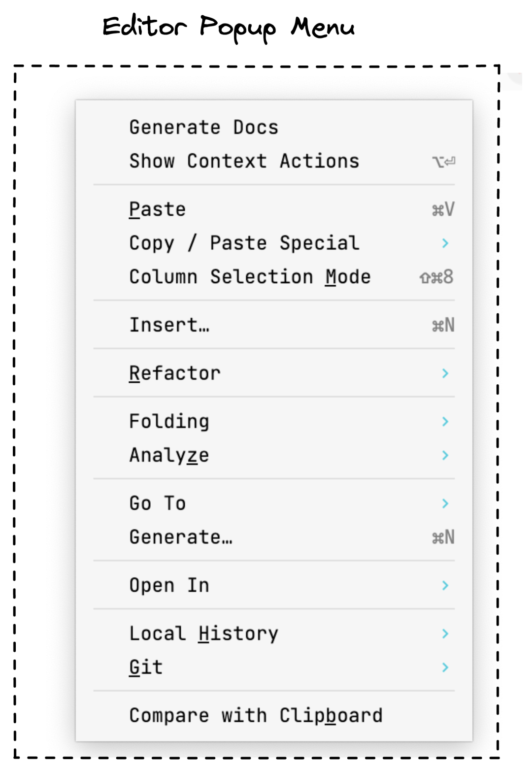Select Generate Docs from the popup menu
The height and width of the screenshot is (768, 532).
[x=203, y=127]
